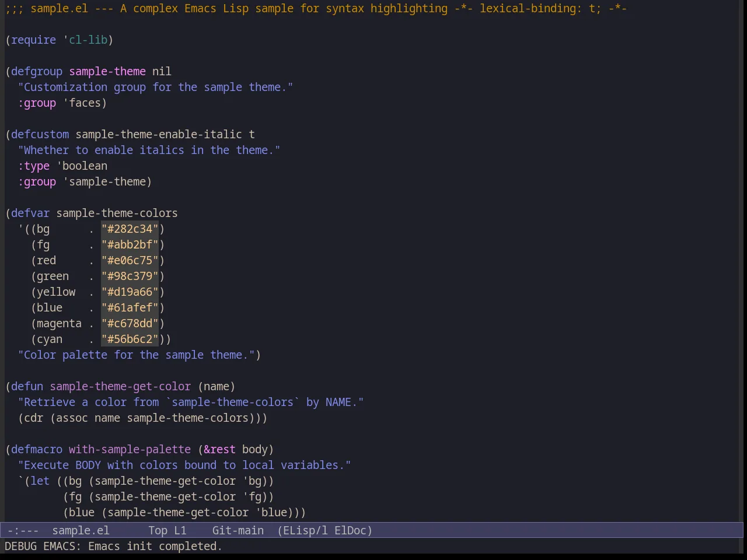Click the "#61afef" color string
Screen dimensions: 747x560
130,307
